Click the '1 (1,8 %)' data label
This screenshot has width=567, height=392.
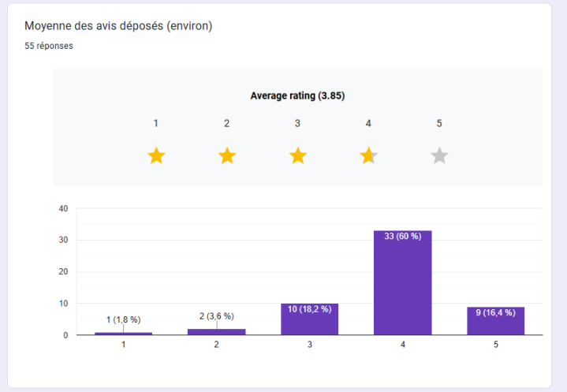click(123, 319)
